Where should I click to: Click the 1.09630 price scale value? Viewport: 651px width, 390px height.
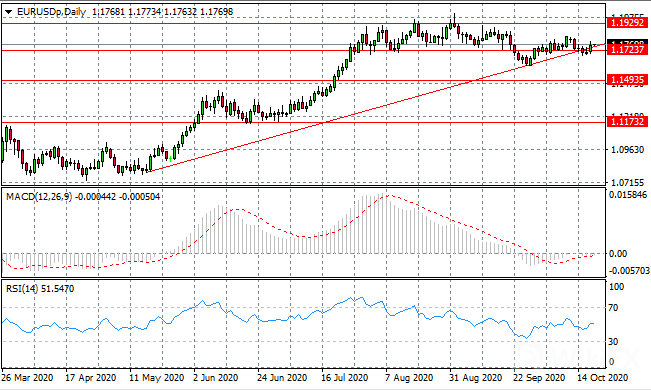(627, 150)
